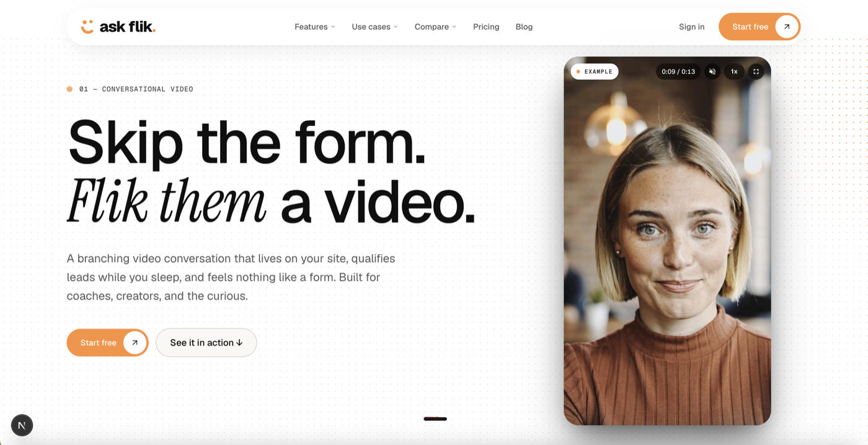Click the scroll indicator bar at page bottom
Viewport: 868px width, 445px height.
[x=435, y=419]
